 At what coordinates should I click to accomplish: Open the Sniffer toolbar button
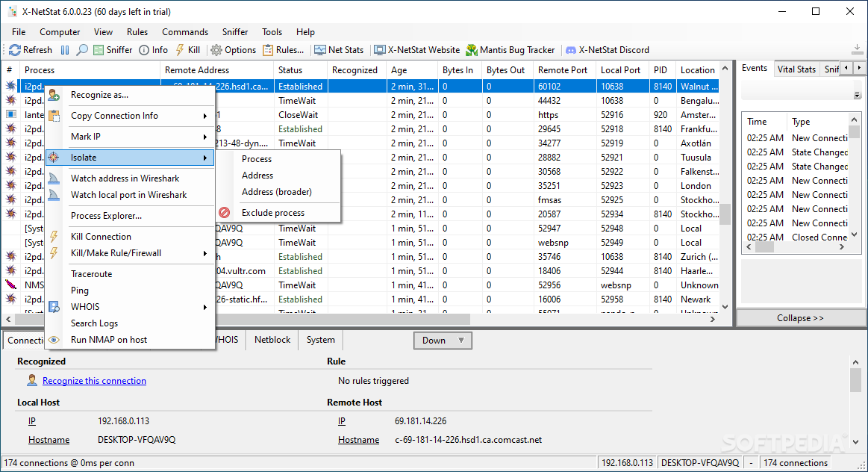pos(113,50)
